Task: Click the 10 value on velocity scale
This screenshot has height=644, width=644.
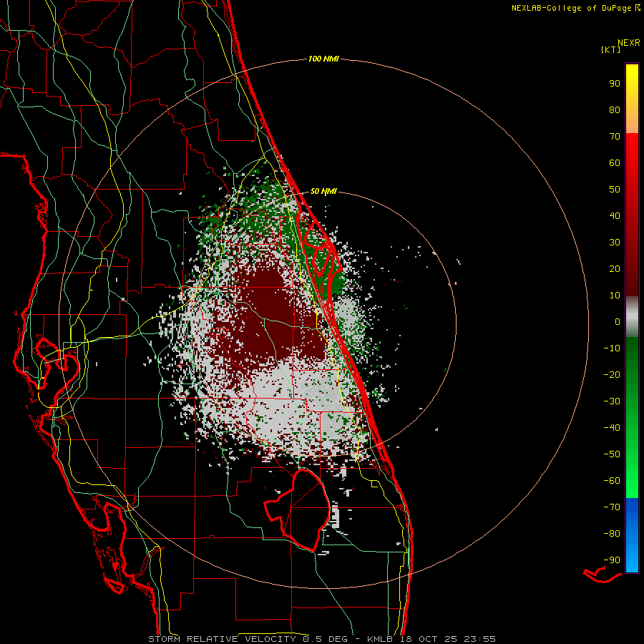Action: pyautogui.click(x=615, y=296)
